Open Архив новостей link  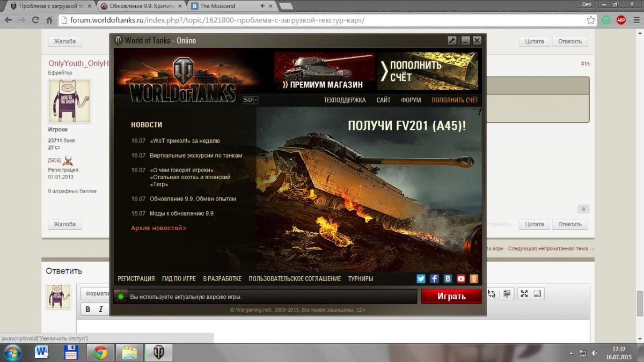(x=159, y=228)
